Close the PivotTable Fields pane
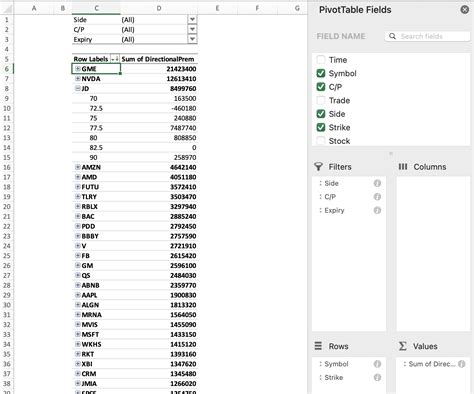474x394 pixels. point(464,10)
